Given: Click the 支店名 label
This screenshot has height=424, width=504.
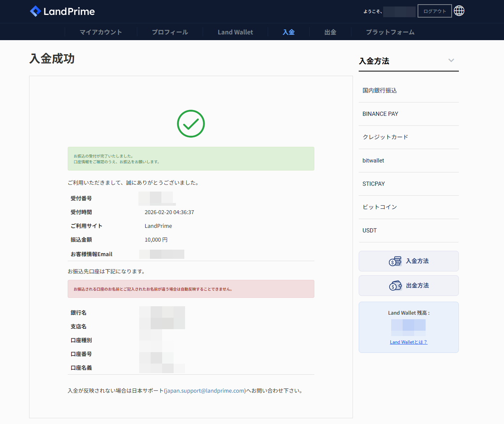Looking at the screenshot, I should [78, 327].
